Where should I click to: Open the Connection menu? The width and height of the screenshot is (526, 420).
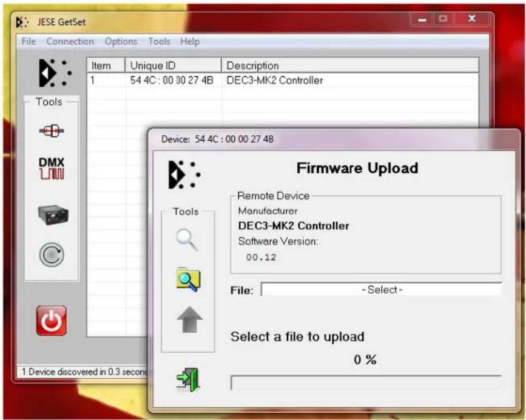point(70,42)
